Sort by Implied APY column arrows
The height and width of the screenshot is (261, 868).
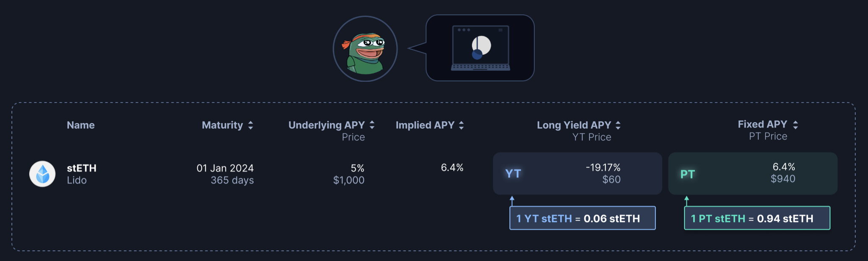coord(462,125)
